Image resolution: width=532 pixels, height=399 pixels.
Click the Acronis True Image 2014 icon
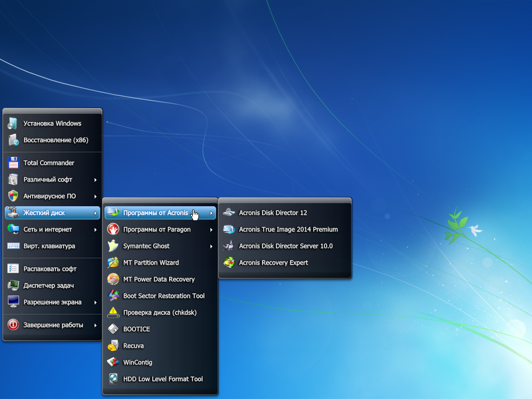[x=229, y=229]
